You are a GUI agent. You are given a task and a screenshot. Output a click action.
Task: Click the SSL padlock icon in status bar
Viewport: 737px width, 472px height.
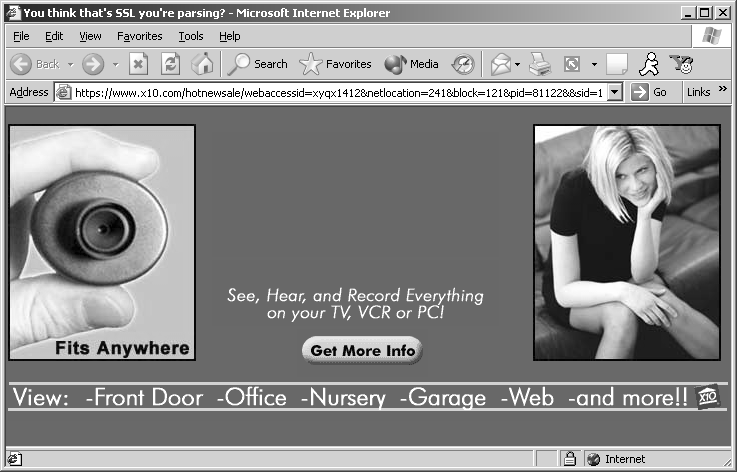click(x=570, y=458)
